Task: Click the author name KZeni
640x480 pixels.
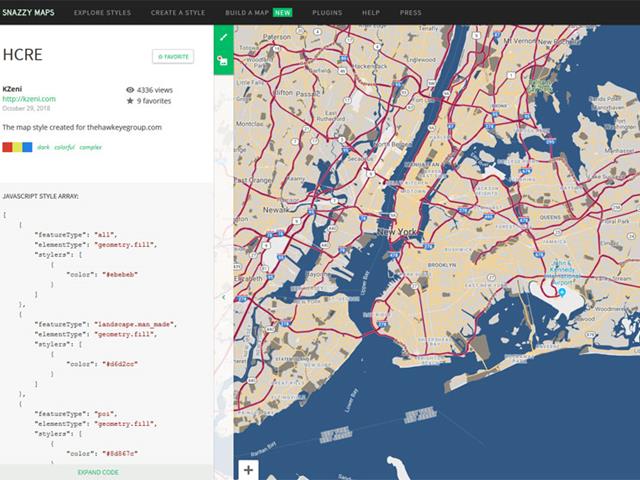Action: point(12,89)
